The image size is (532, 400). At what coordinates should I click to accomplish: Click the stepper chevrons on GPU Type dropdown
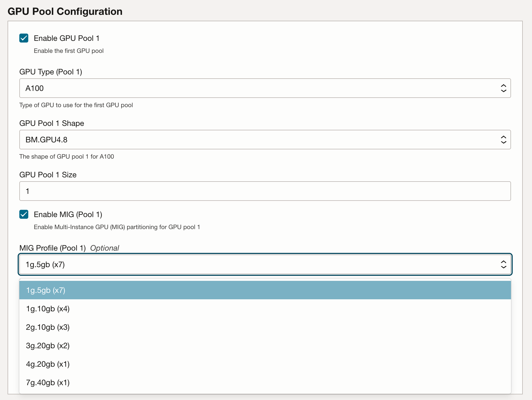(503, 88)
